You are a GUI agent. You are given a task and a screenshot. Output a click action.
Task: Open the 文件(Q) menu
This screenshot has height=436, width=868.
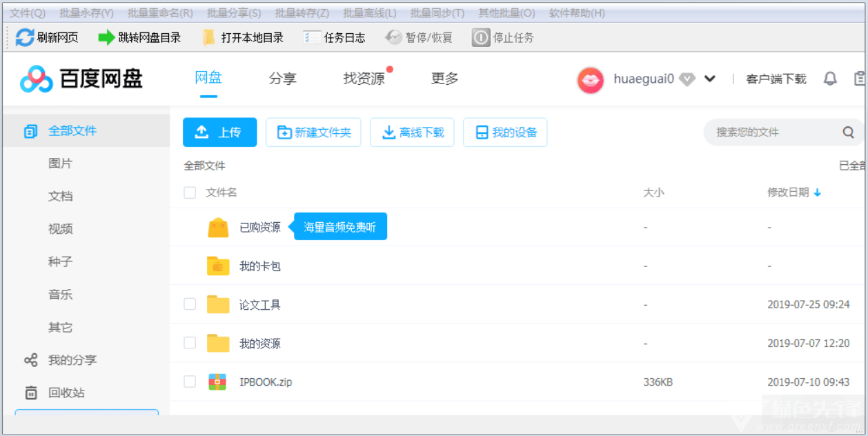28,13
